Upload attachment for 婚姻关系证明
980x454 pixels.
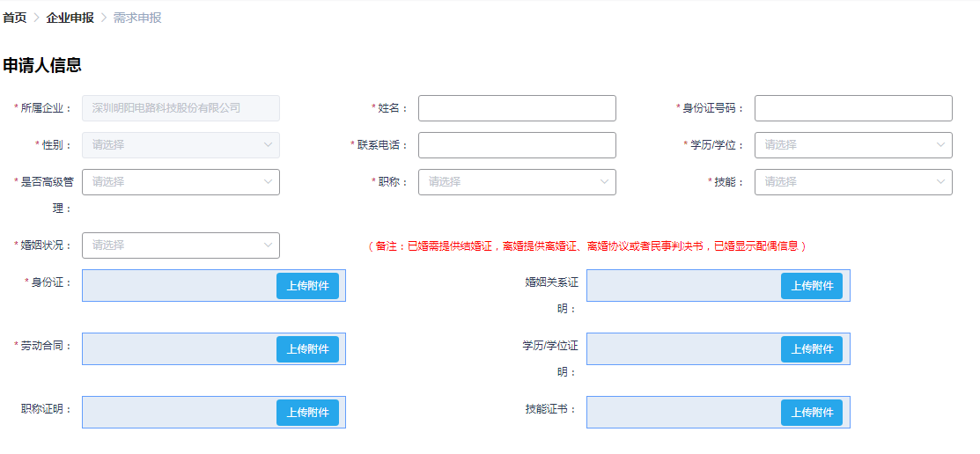tap(811, 286)
